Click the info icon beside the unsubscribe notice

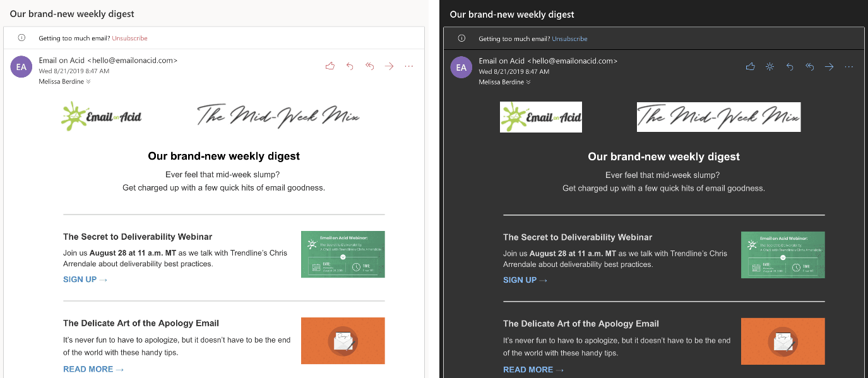tap(21, 38)
